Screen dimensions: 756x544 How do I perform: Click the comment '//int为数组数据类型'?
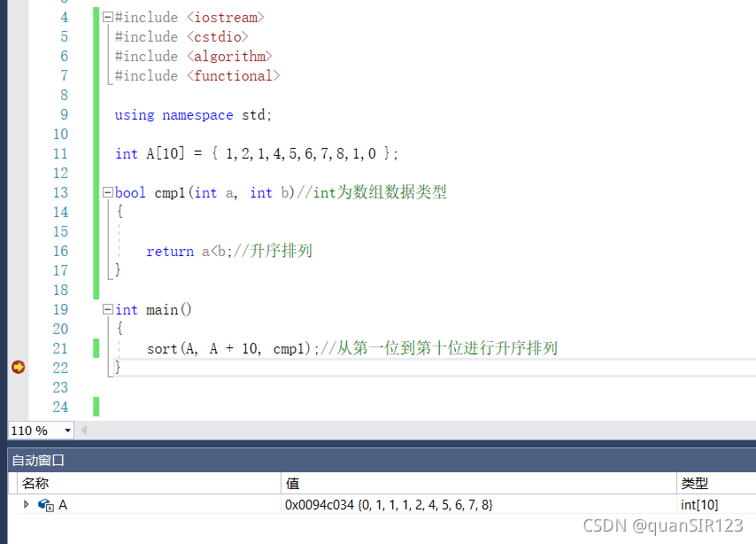click(x=372, y=192)
